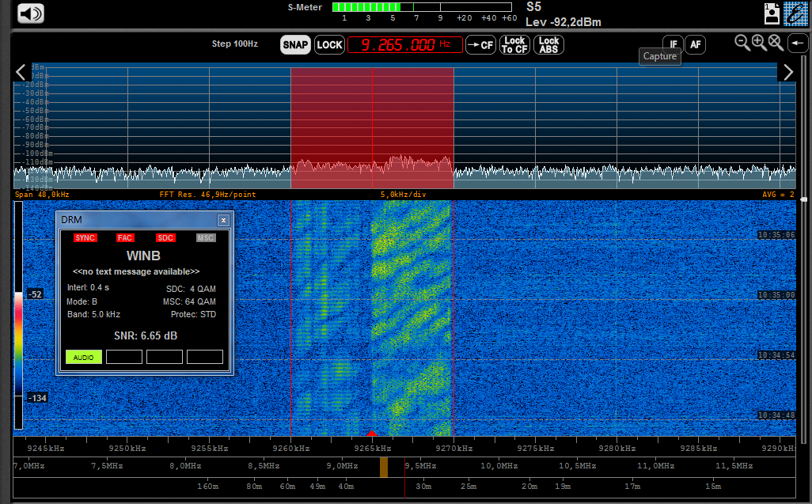Enable SNAP tuning mode
This screenshot has height=504, width=812.
pyautogui.click(x=294, y=45)
